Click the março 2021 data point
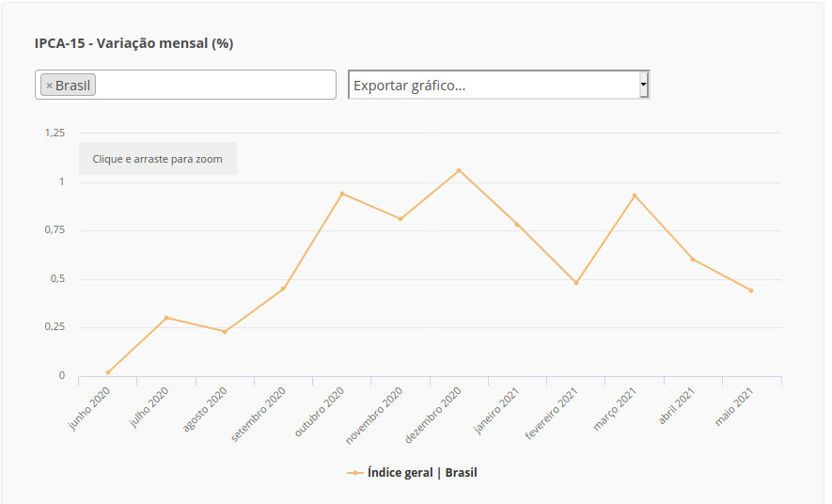 635,196
